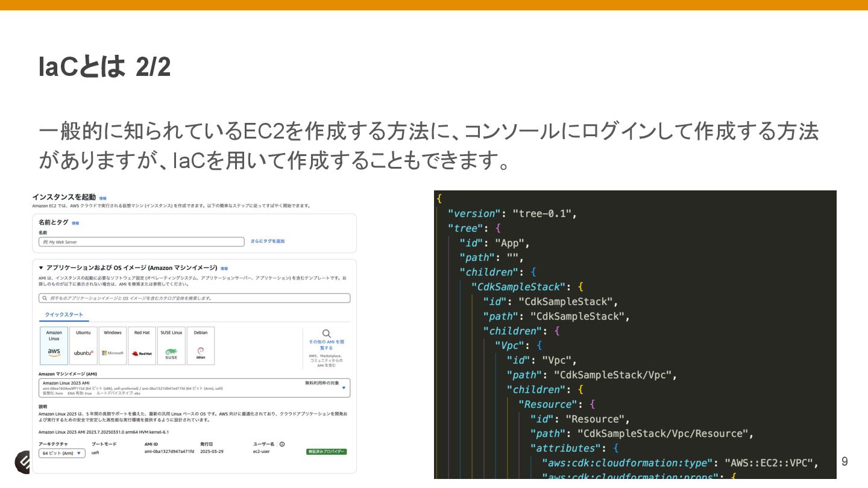Click the 無料利用枠の対象 label
Screen dimensions: 868x488
tap(322, 383)
